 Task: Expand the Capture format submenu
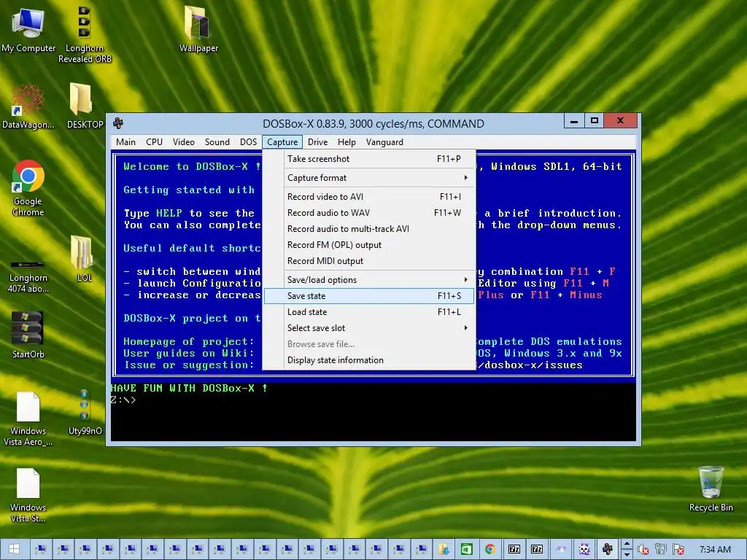369,178
